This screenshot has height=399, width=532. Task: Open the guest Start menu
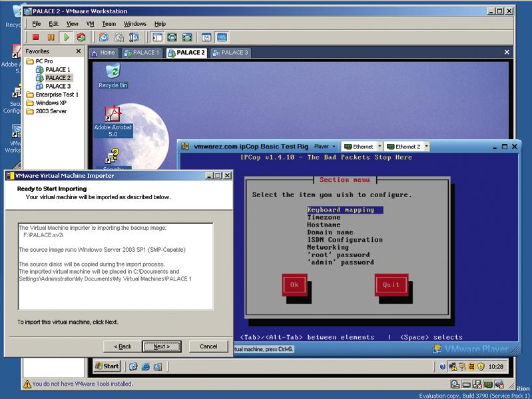tap(107, 366)
